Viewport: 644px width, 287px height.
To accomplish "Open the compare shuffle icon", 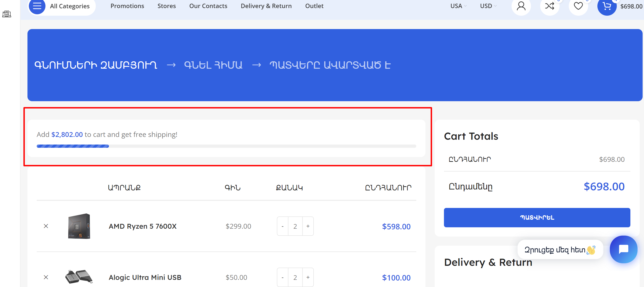I will pyautogui.click(x=549, y=6).
